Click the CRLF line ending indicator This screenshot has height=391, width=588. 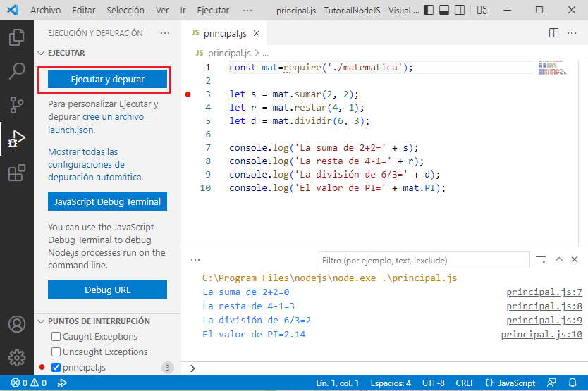point(465,383)
